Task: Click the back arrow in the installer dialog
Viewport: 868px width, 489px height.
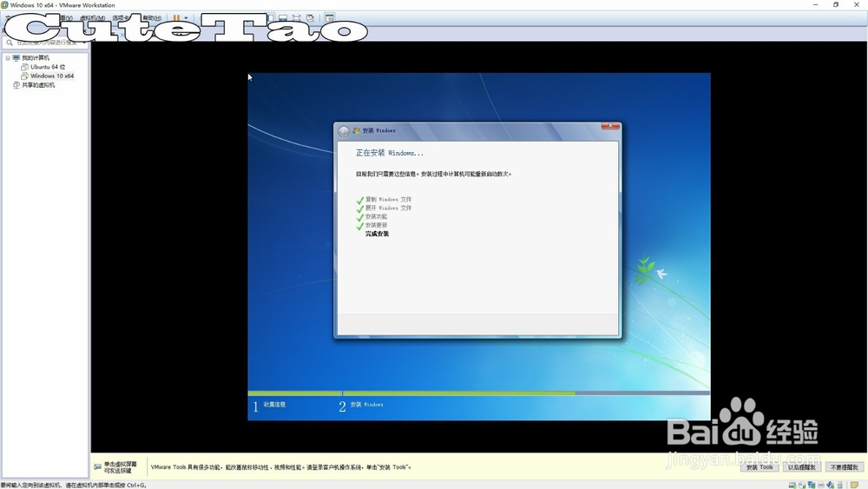Action: click(x=344, y=131)
